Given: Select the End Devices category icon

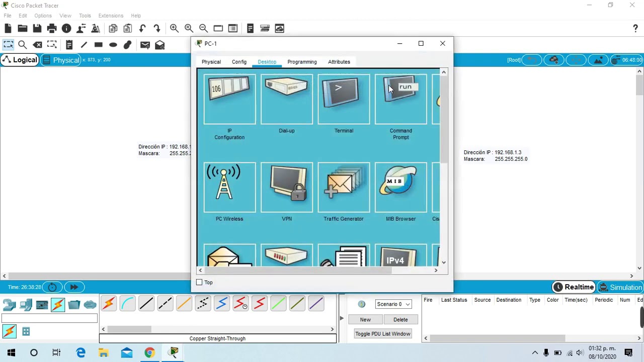Looking at the screenshot, I should pos(26,304).
